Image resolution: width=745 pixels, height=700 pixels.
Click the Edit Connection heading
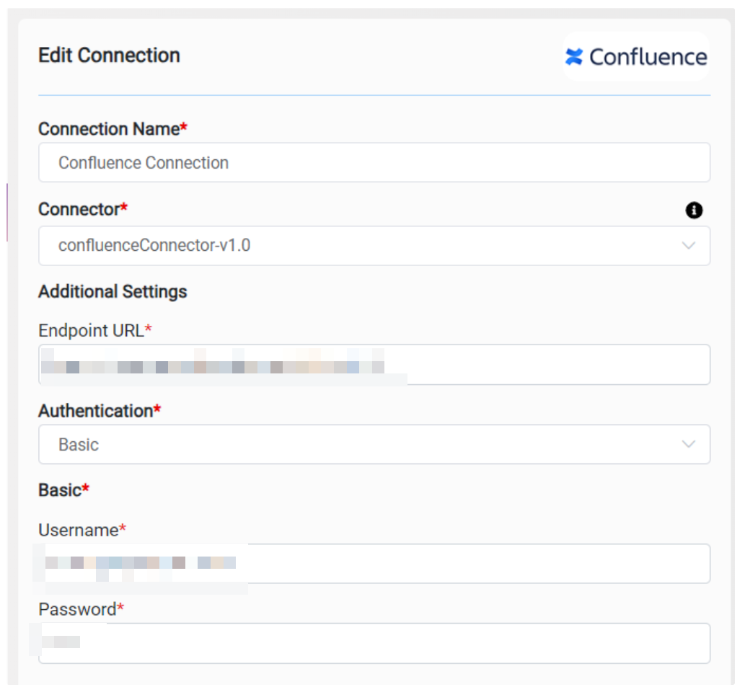pyautogui.click(x=109, y=56)
